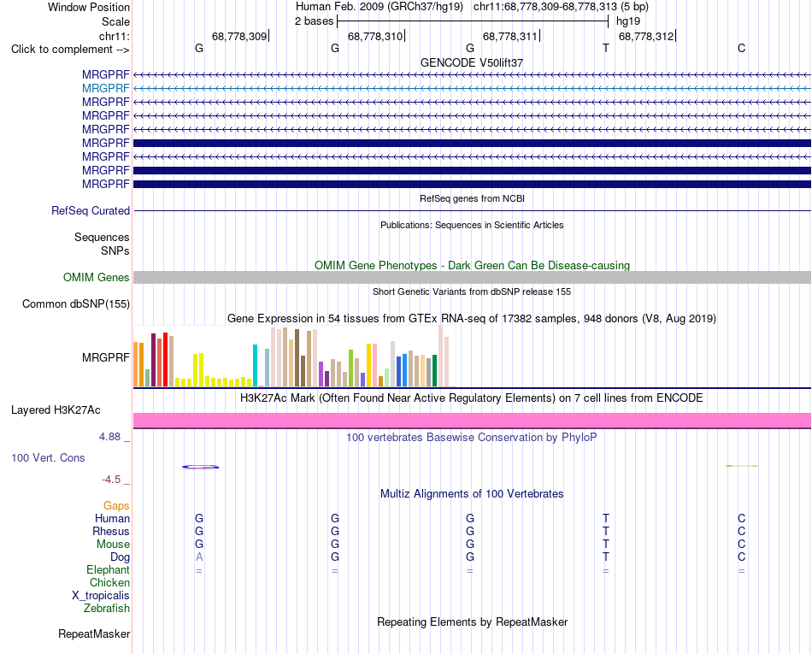Click the cyan bar in the GTEx expression chart
This screenshot has height=654, width=812.
click(x=255, y=366)
